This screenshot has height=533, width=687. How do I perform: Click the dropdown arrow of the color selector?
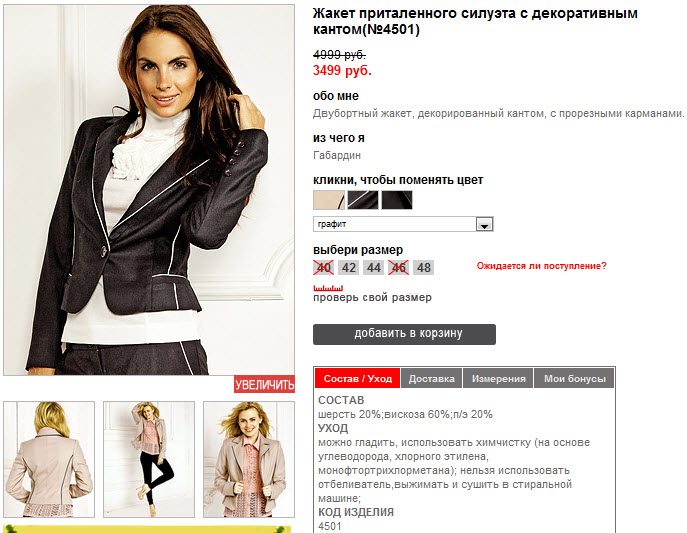(485, 225)
